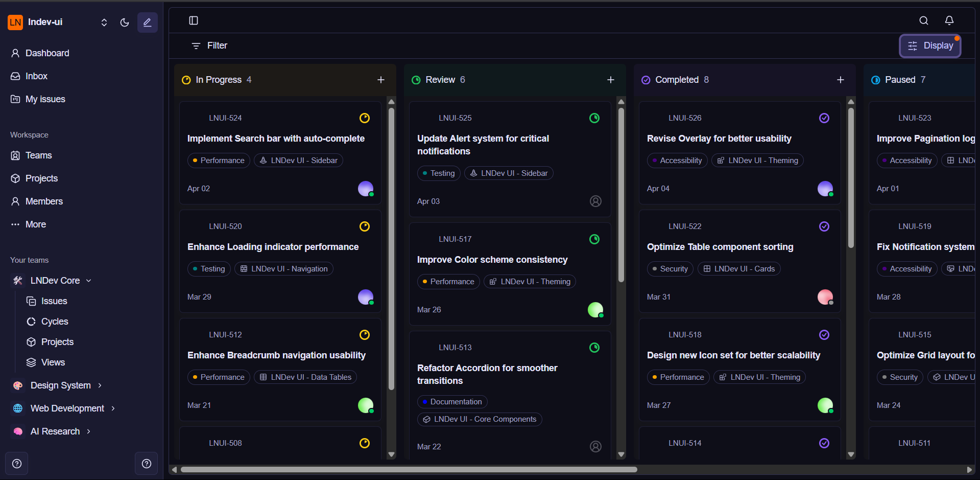Toggle completed status on LNUI-526 card

tap(824, 118)
